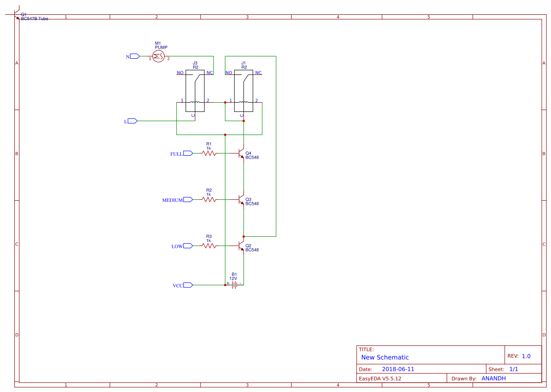Select the R2 1k resistor symbol
This screenshot has width=551, height=392.
[x=209, y=200]
